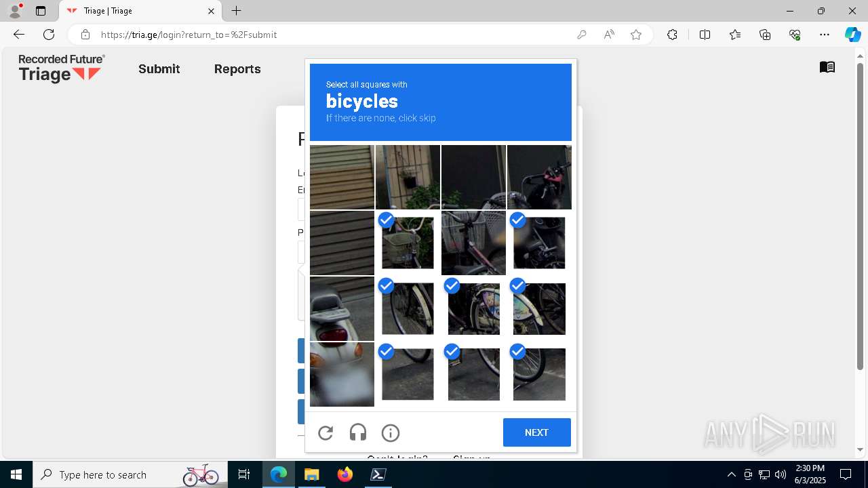Open the split screen icon
The image size is (868, 488).
[x=705, y=35]
